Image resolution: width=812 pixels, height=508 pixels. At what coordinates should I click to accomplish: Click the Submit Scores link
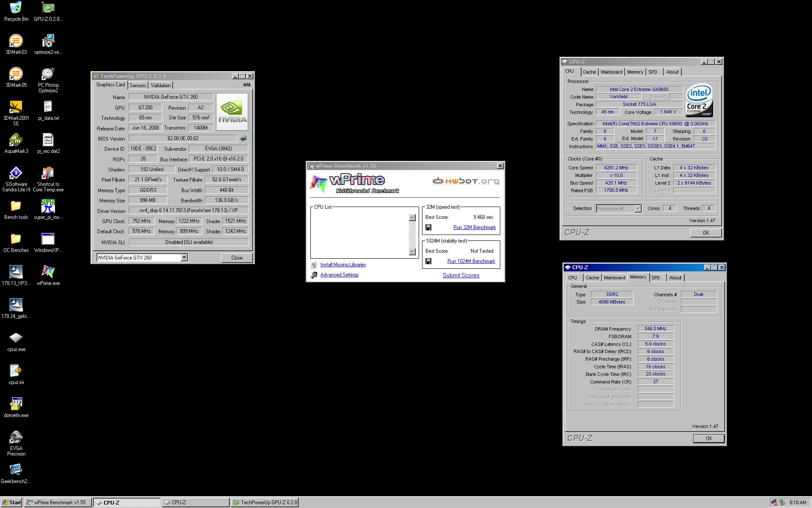pyautogui.click(x=461, y=275)
